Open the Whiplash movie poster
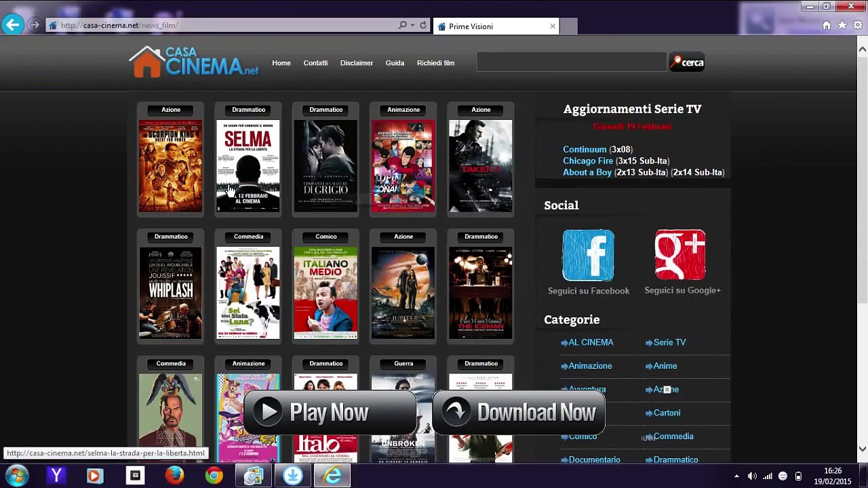Screen dimensions: 868x488 coord(171,293)
